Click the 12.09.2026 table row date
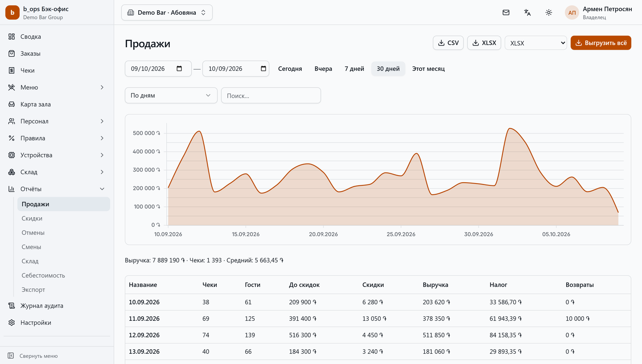Screen dimensions: 642x364 144,335
